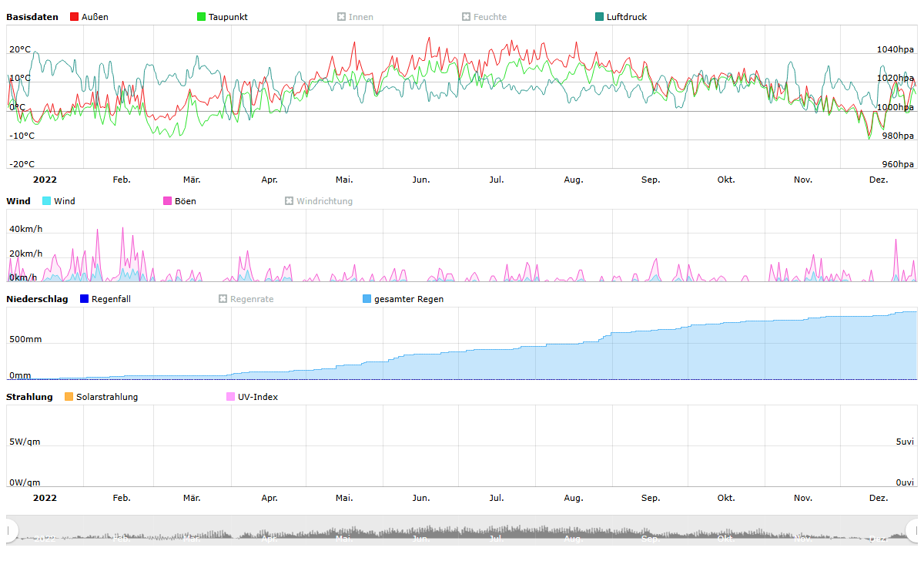Image resolution: width=924 pixels, height=578 pixels.
Task: Click the Niederschlag section heading
Action: (x=37, y=299)
